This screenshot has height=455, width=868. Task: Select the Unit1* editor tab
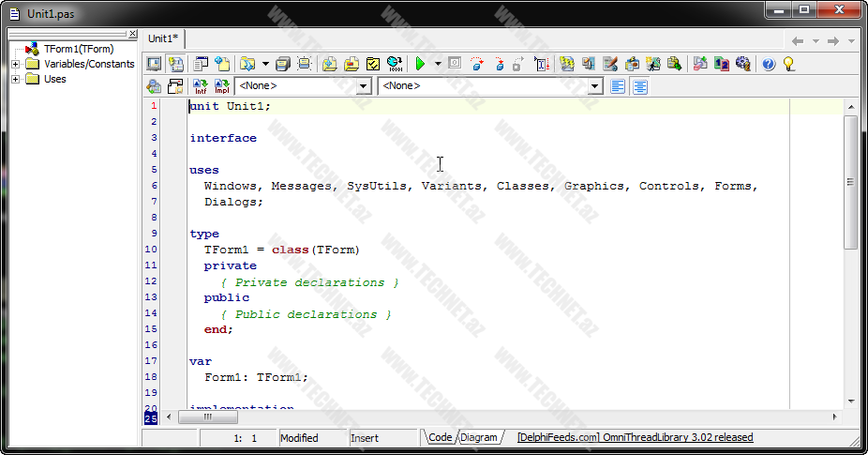[x=164, y=38]
